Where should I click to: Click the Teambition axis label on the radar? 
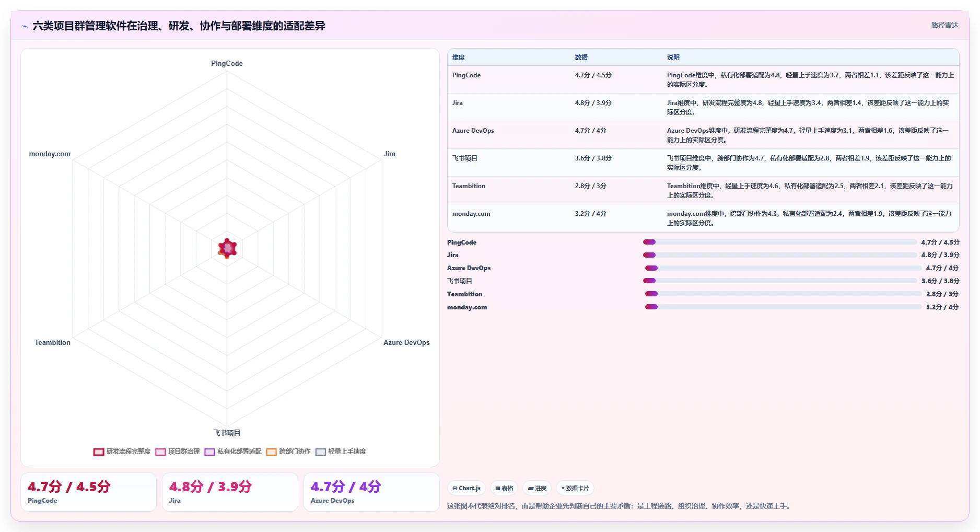point(52,342)
